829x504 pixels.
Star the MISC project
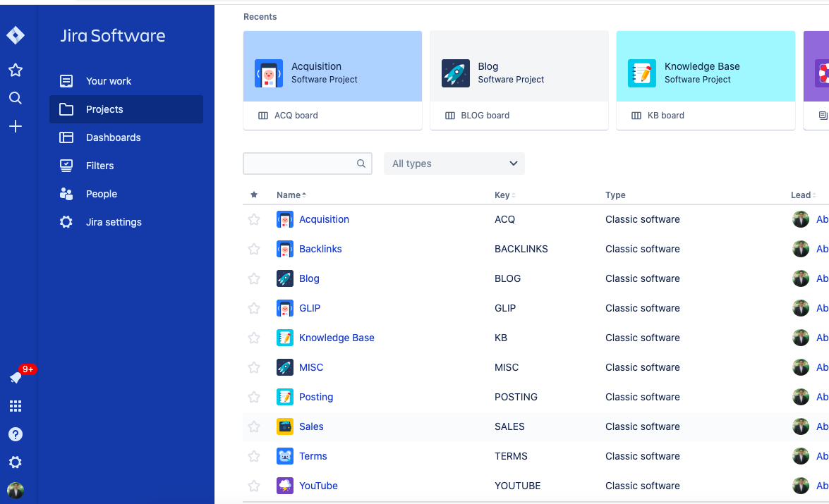click(254, 367)
